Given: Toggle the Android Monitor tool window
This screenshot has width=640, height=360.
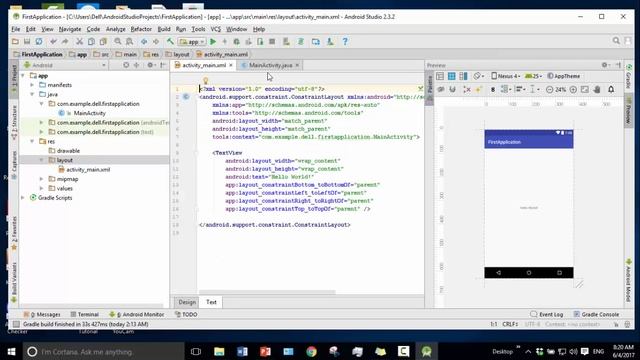Looking at the screenshot, I should [x=137, y=314].
